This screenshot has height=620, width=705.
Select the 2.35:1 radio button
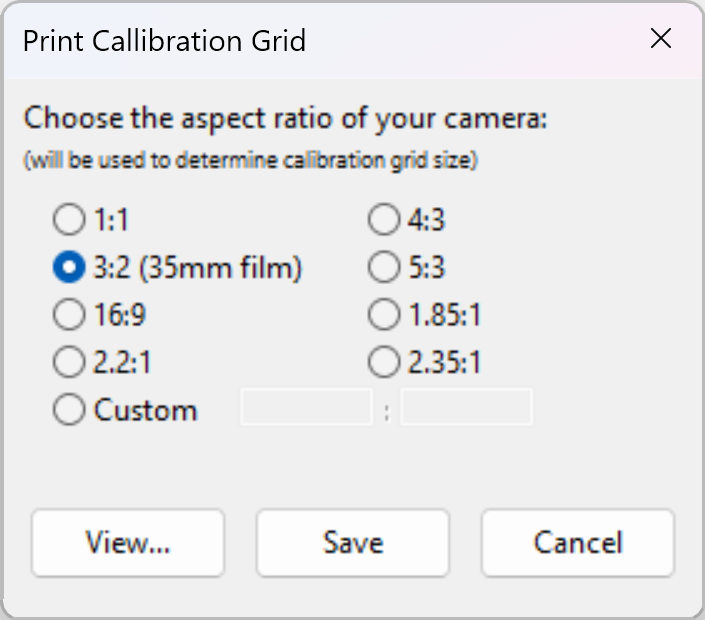[x=384, y=362]
